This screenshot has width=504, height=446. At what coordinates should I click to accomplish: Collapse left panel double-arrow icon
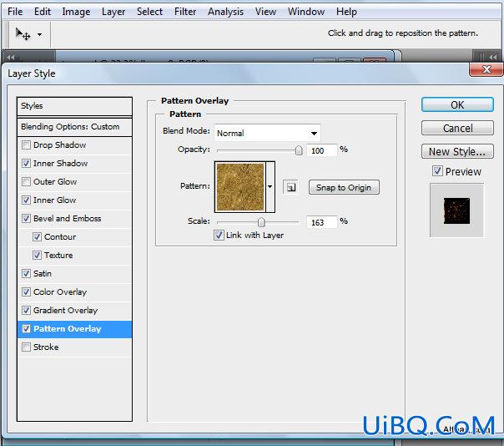click(x=11, y=58)
